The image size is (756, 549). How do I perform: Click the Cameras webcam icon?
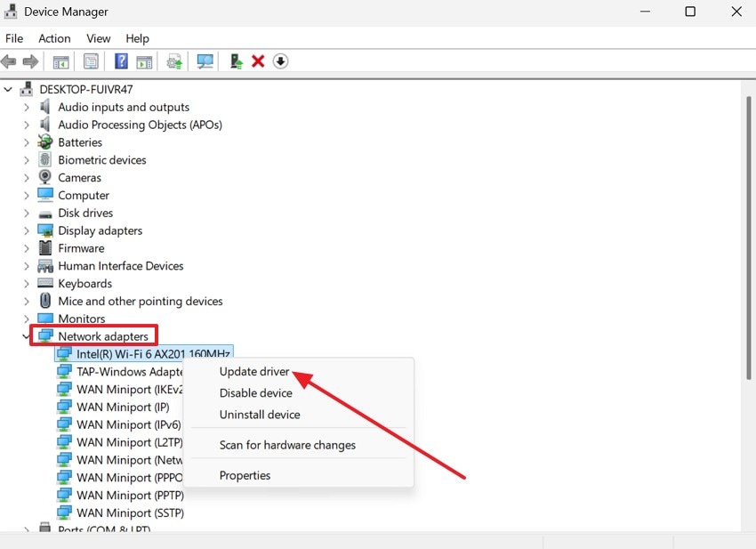[44, 177]
